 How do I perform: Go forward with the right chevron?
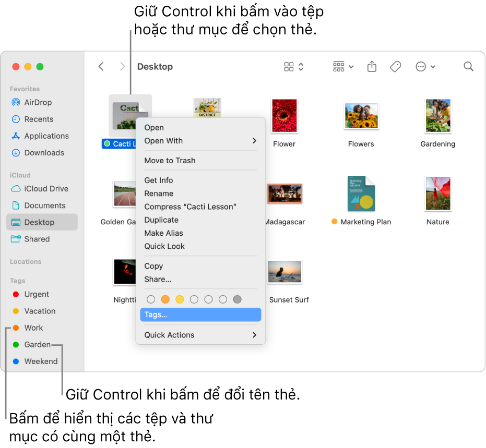tap(123, 67)
